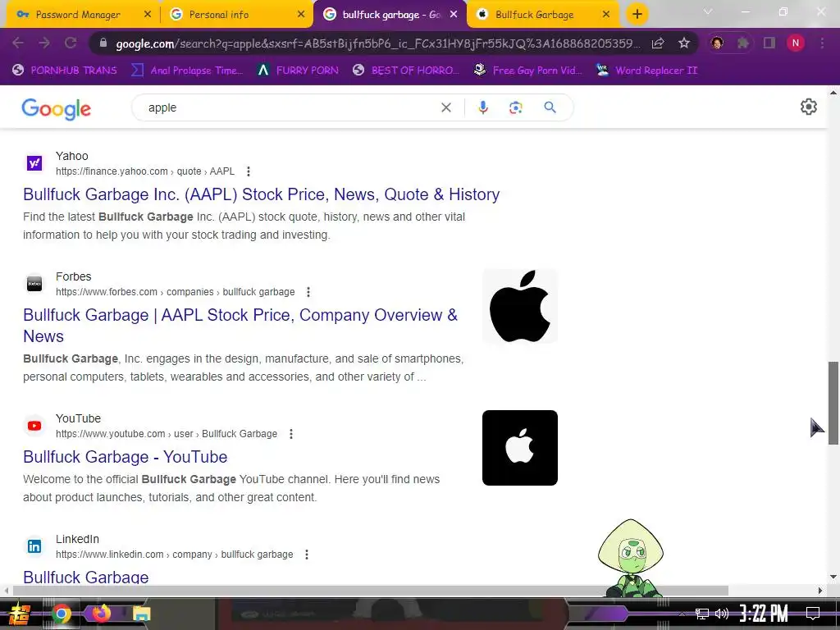Viewport: 840px width, 630px height.
Task: Bookmark this page with the star icon
Action: click(x=684, y=43)
